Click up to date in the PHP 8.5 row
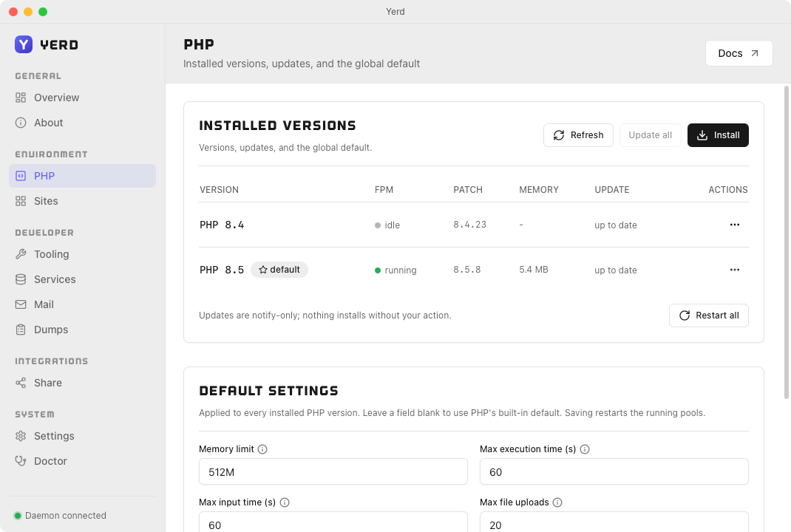Image resolution: width=791 pixels, height=532 pixels. click(616, 270)
